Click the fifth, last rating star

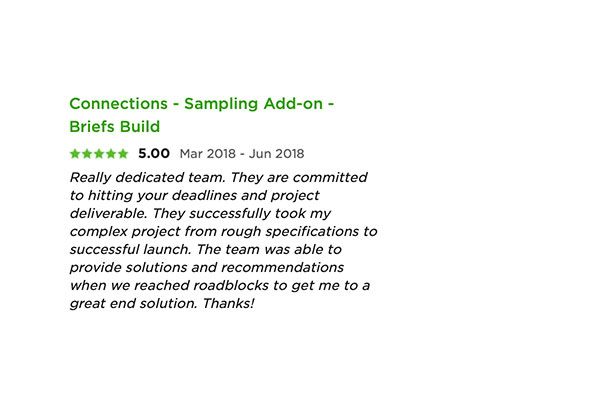(x=123, y=154)
